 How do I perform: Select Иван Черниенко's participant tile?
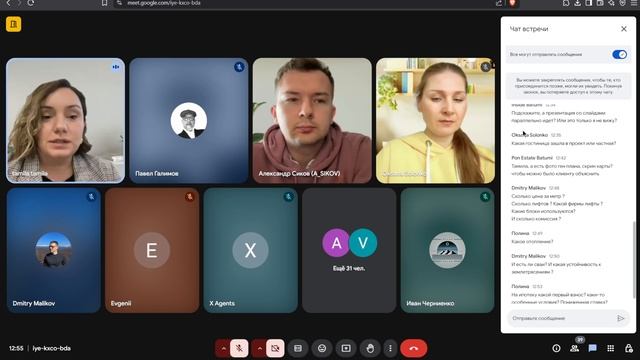[x=447, y=250]
